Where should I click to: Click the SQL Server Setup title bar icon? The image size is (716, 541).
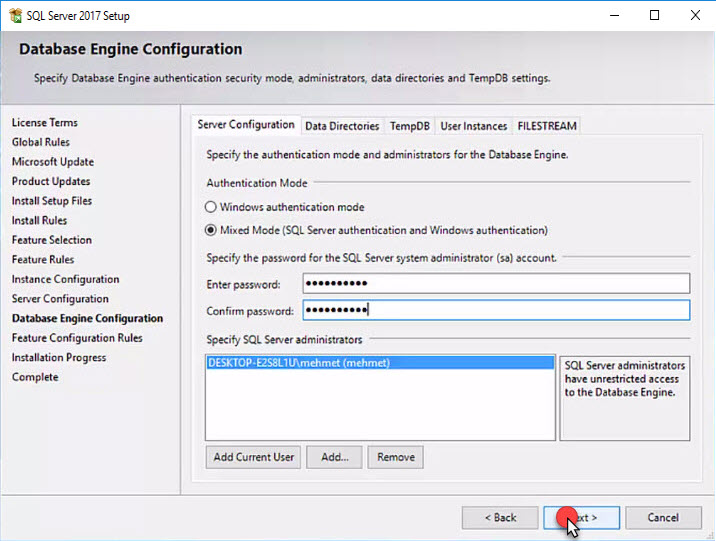[16, 16]
